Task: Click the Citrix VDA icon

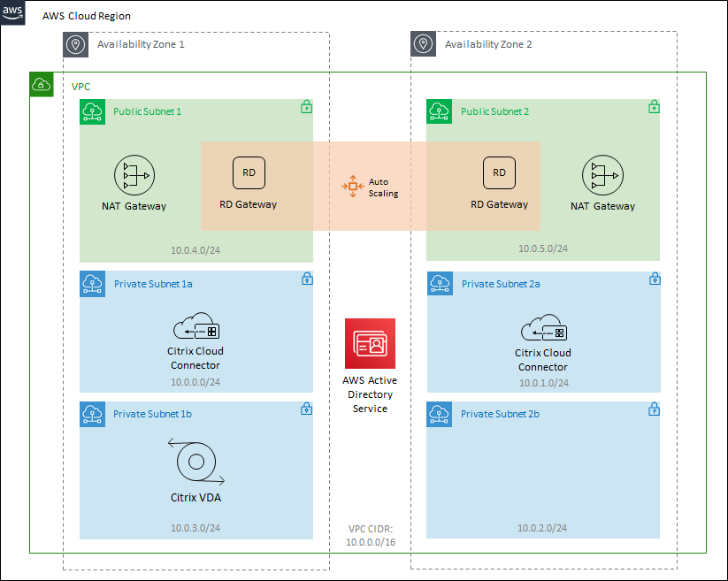Action: (195, 462)
